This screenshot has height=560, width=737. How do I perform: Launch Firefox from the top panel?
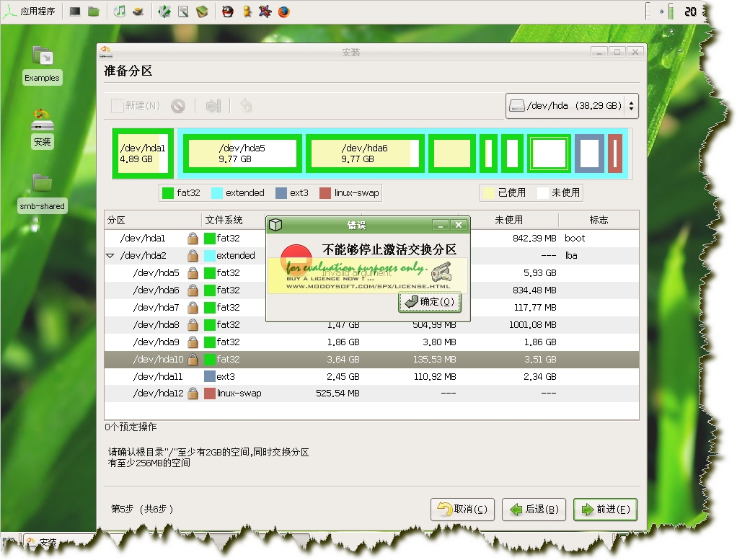click(284, 12)
